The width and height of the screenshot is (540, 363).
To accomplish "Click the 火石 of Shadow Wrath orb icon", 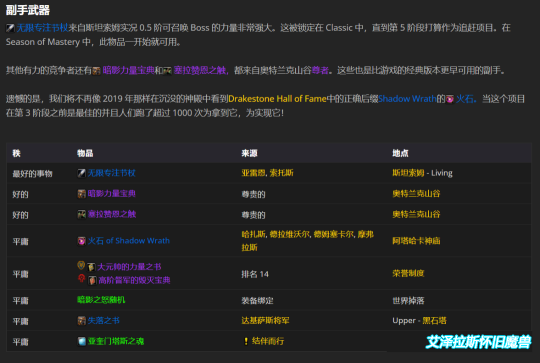I will [81, 241].
